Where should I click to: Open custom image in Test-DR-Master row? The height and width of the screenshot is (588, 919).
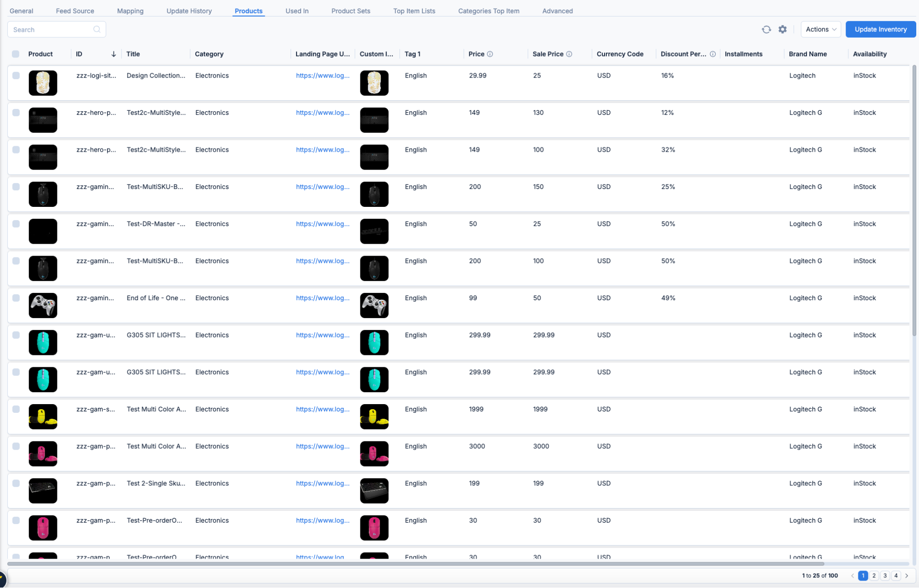[x=374, y=231]
